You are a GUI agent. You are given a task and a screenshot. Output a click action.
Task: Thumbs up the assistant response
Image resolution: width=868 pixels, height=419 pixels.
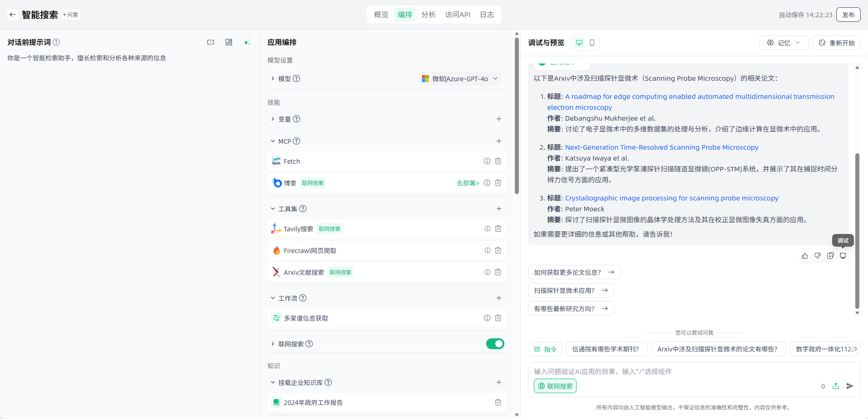805,256
